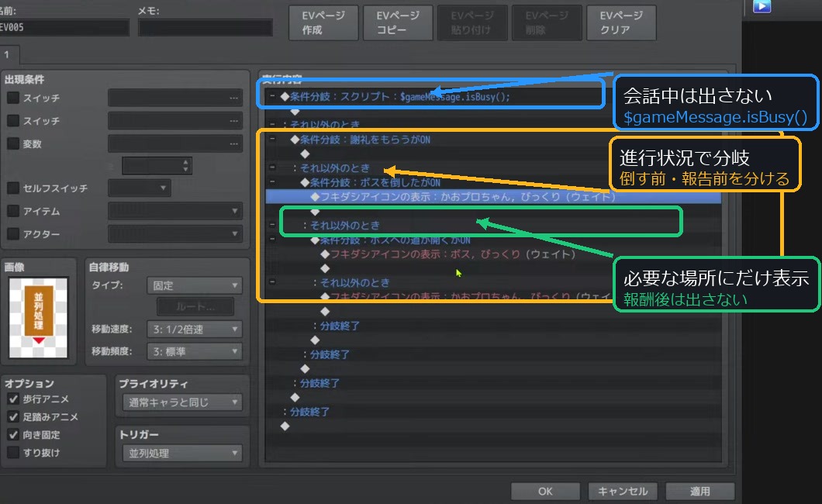822x504 pixels.
Task: Select the last empty ◆ command row
Action: (492, 426)
